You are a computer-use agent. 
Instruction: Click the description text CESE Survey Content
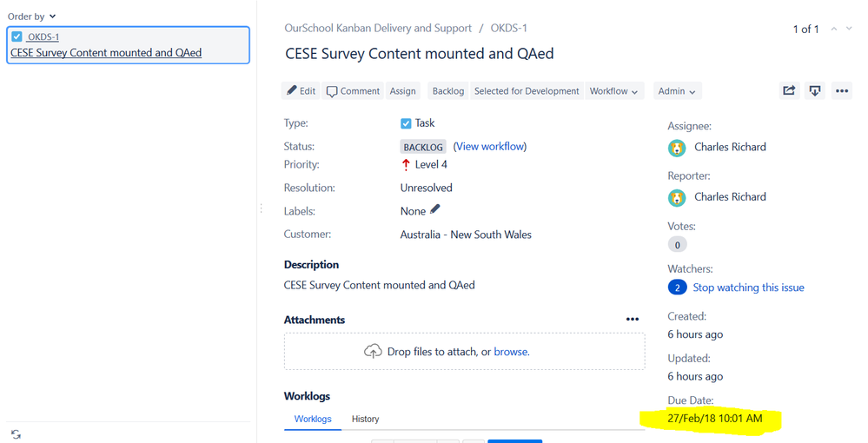[x=379, y=285]
